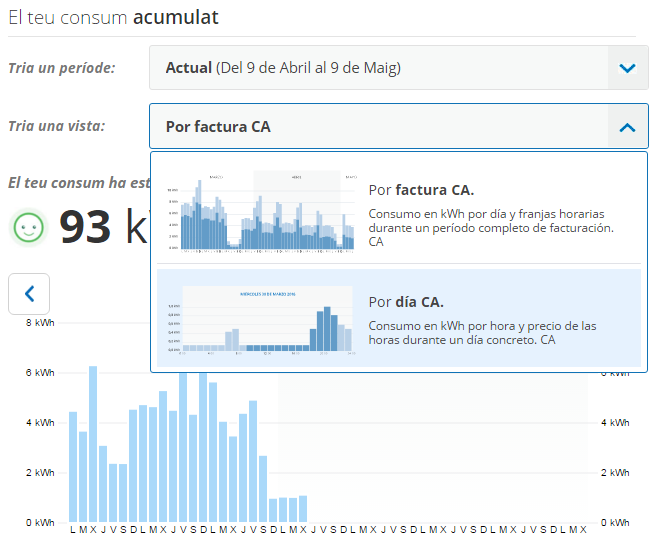The image size is (661, 543).
Task: Click the green smiley face icon
Action: pyautogui.click(x=30, y=227)
